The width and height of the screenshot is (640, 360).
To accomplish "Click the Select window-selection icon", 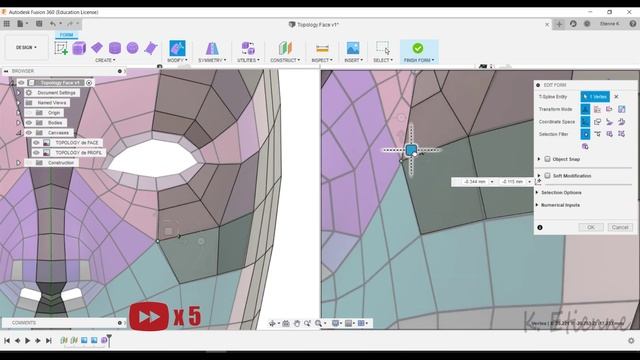I will coord(383,48).
